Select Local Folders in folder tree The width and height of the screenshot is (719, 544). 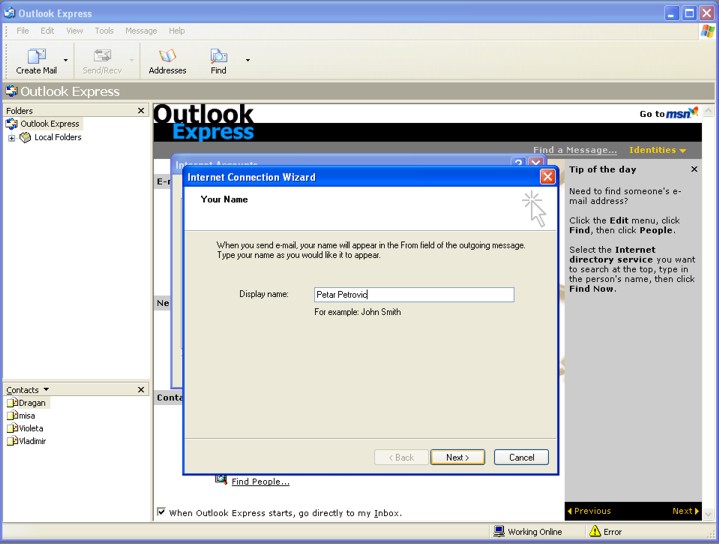click(58, 137)
